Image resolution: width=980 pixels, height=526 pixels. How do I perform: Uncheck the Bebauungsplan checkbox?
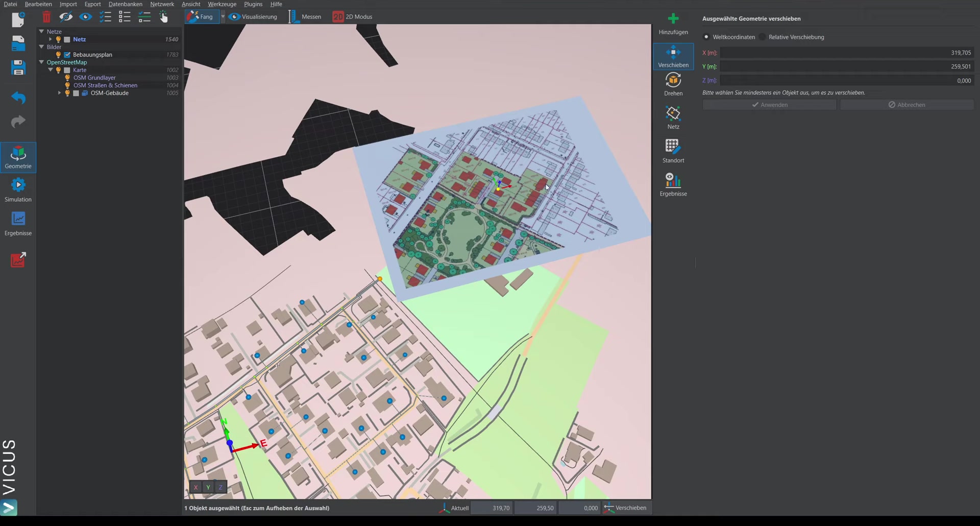67,55
